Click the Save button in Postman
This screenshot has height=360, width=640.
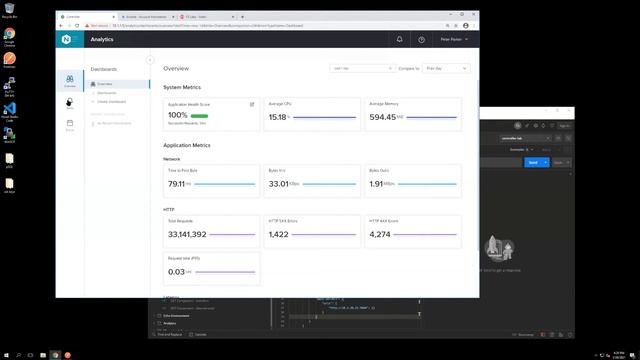pos(558,162)
